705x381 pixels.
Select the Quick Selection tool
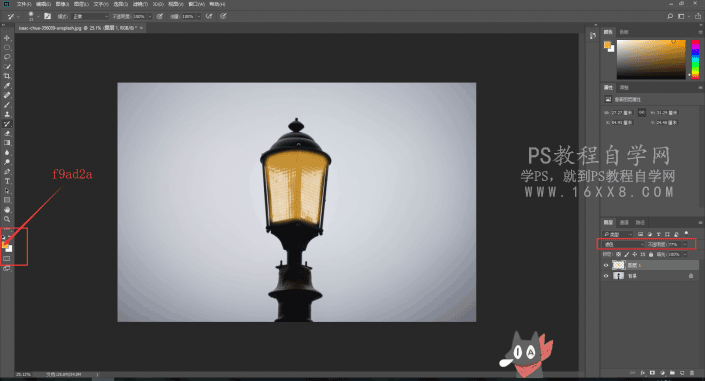tap(7, 67)
